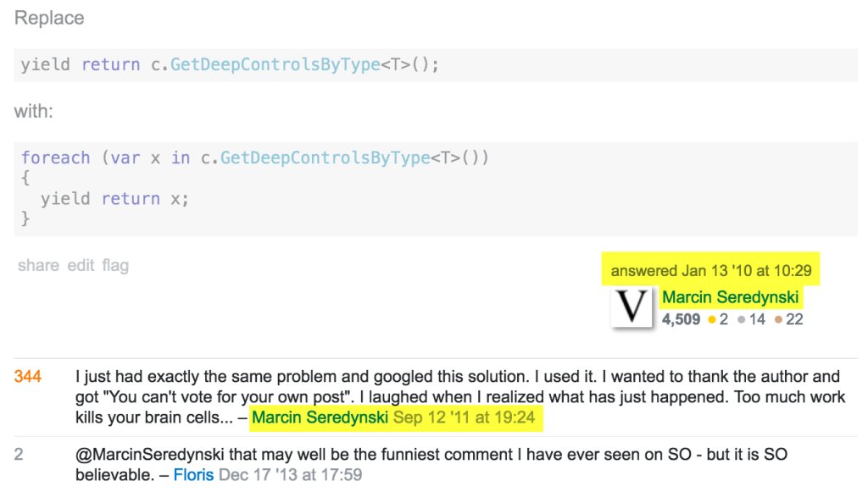The image size is (868, 492).
Task: Click the yield return code block
Action: tap(436, 64)
